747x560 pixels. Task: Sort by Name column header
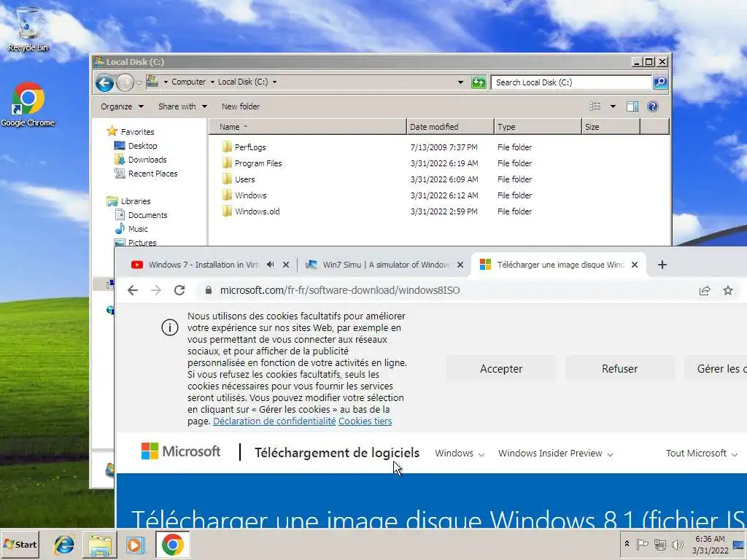307,127
